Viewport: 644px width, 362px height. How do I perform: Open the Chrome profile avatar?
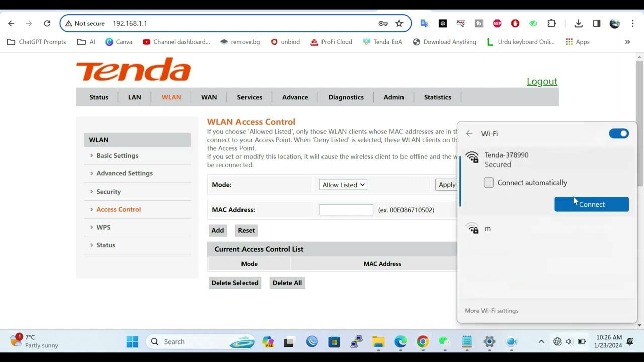pyautogui.click(x=614, y=23)
